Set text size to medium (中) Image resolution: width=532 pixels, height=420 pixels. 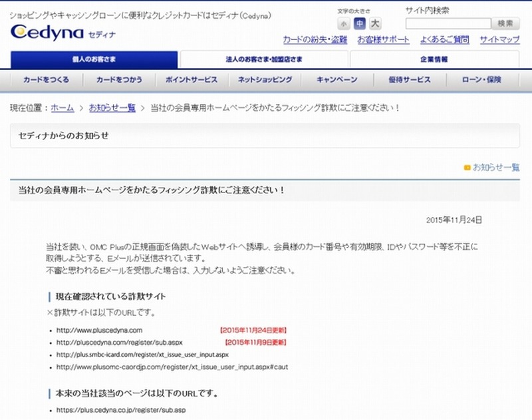359,24
